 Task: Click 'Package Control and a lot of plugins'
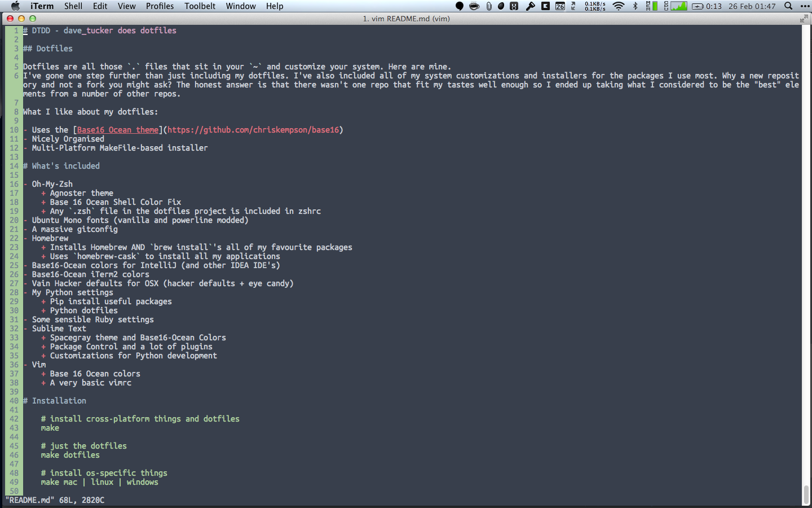point(131,347)
